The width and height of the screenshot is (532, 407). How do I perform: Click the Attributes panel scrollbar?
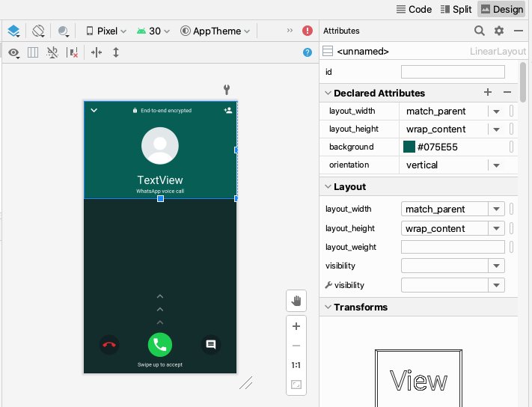tap(523, 82)
